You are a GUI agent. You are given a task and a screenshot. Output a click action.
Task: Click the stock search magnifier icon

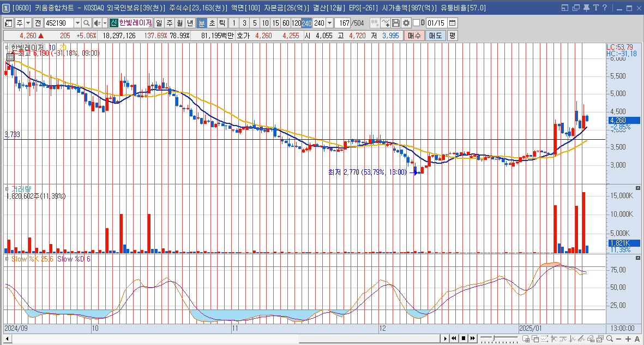point(86,23)
